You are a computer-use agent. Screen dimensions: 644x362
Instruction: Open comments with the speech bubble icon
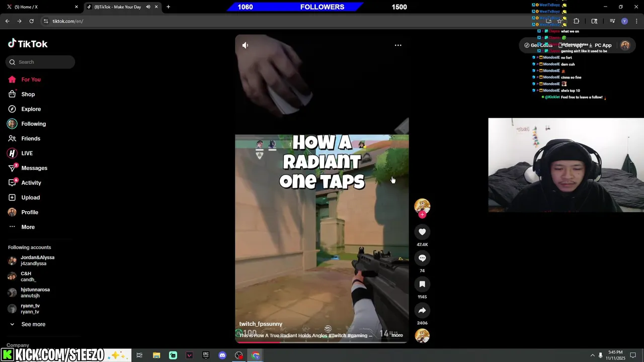[x=422, y=258]
